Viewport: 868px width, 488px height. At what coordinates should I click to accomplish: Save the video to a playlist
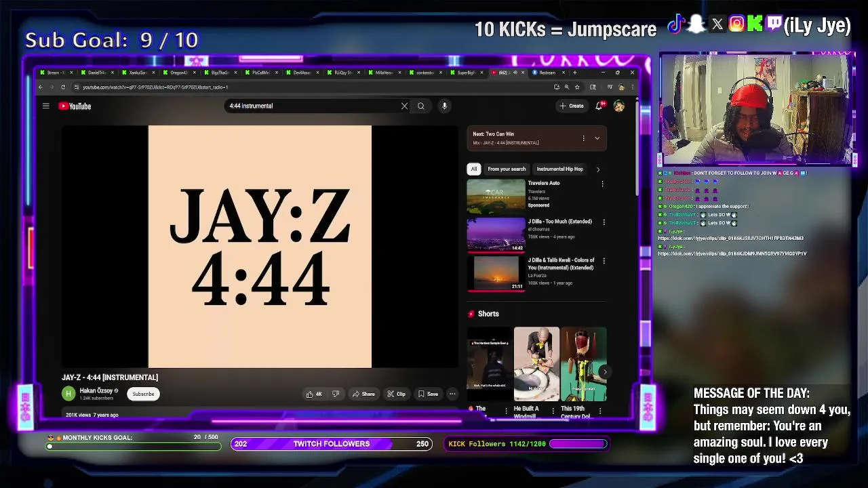click(428, 394)
